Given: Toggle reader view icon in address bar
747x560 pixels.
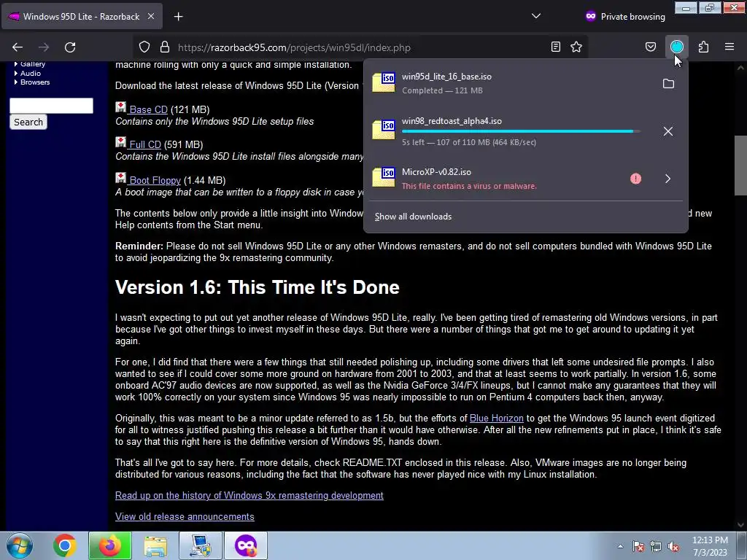Looking at the screenshot, I should 555,47.
